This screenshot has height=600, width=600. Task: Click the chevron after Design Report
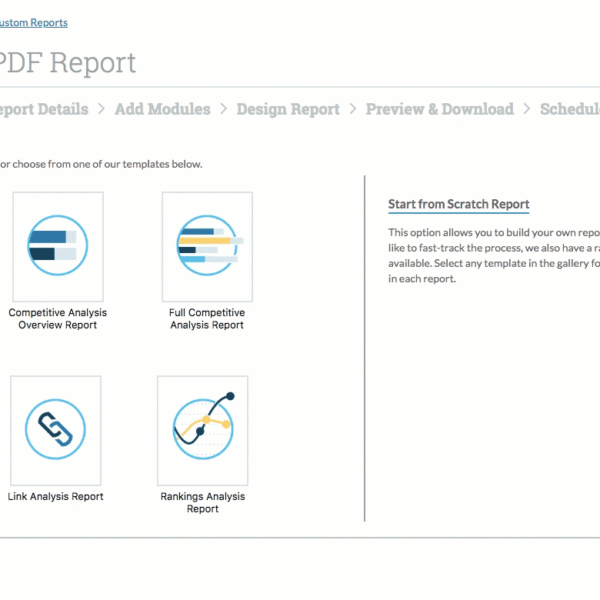(352, 109)
